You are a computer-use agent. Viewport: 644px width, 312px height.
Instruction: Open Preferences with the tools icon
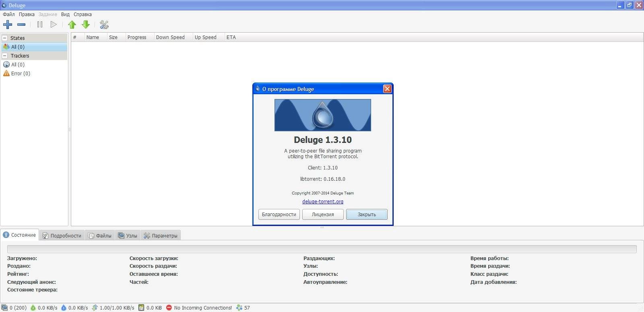click(104, 25)
